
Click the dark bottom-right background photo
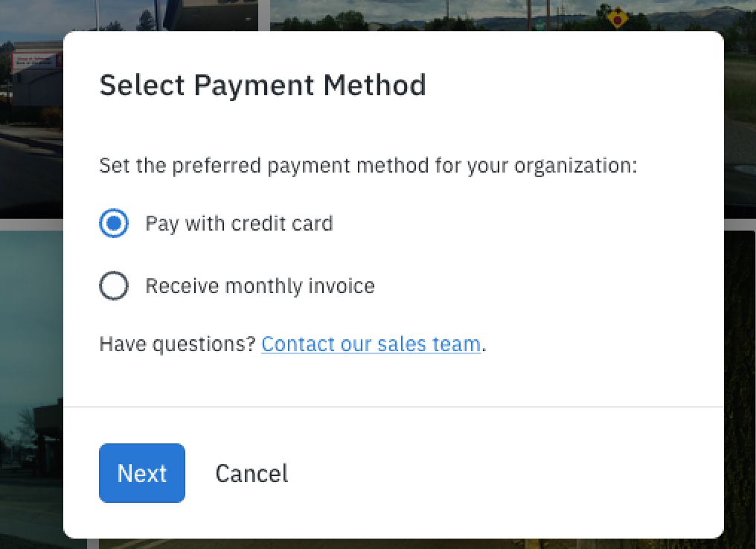[740, 372]
